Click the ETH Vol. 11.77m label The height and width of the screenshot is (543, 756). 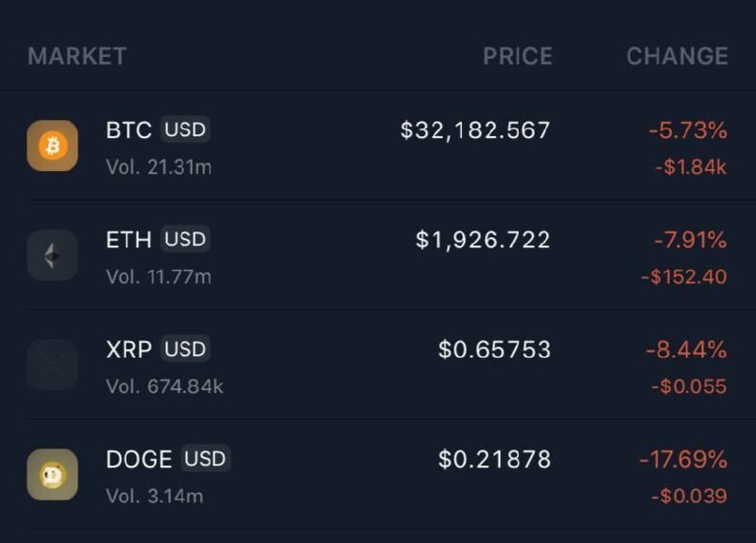click(x=159, y=277)
